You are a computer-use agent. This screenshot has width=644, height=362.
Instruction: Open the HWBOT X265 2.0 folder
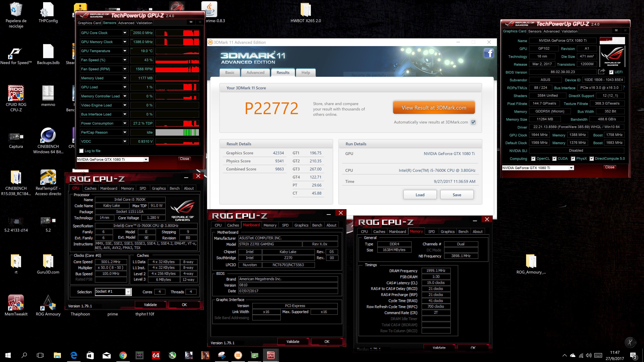point(306,13)
